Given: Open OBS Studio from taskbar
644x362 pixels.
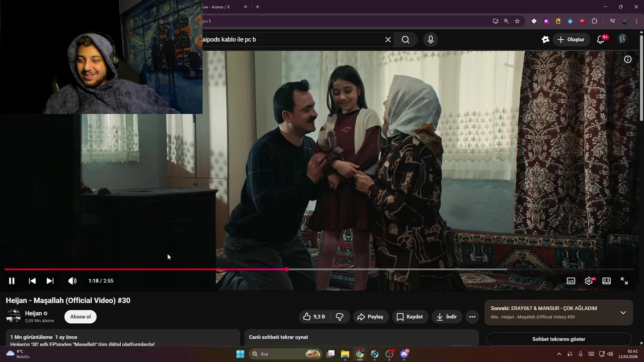Looking at the screenshot, I should point(389,354).
